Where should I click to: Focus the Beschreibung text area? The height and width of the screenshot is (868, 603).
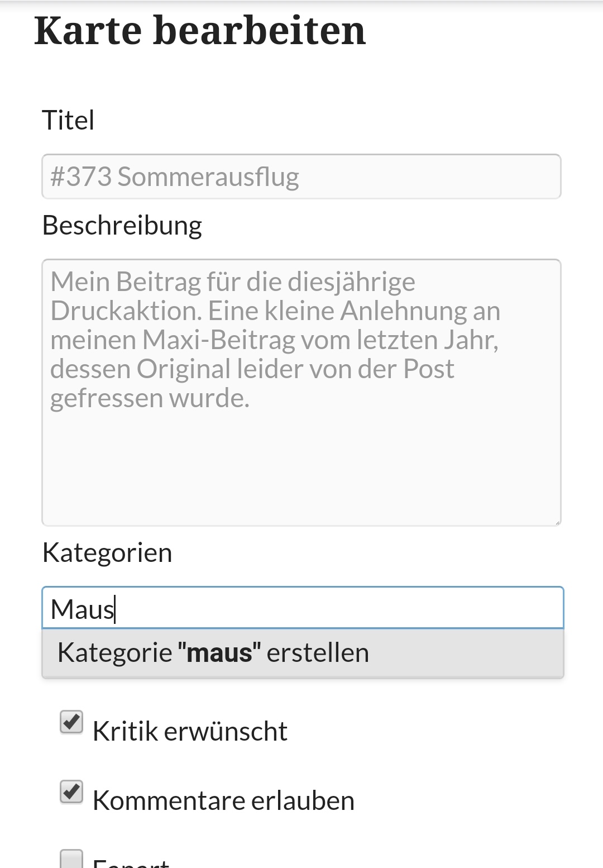(x=301, y=458)
